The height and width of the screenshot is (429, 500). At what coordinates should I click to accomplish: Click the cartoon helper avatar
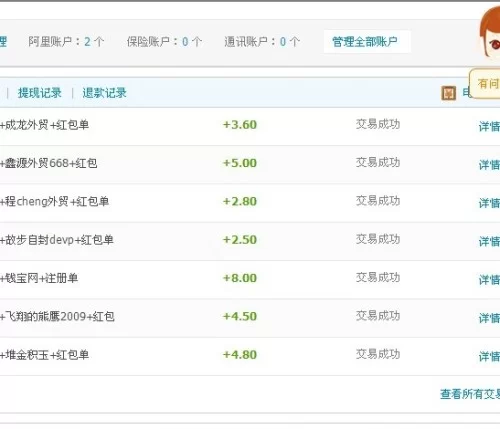click(x=490, y=33)
